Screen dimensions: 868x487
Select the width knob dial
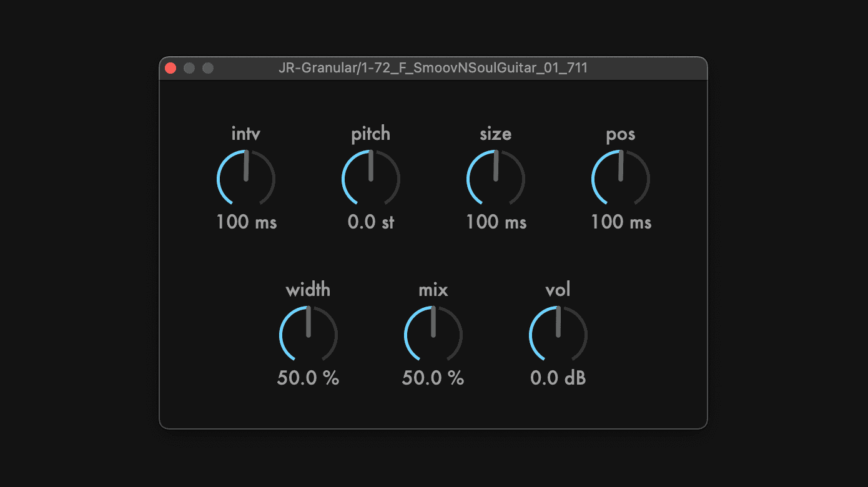pos(308,335)
